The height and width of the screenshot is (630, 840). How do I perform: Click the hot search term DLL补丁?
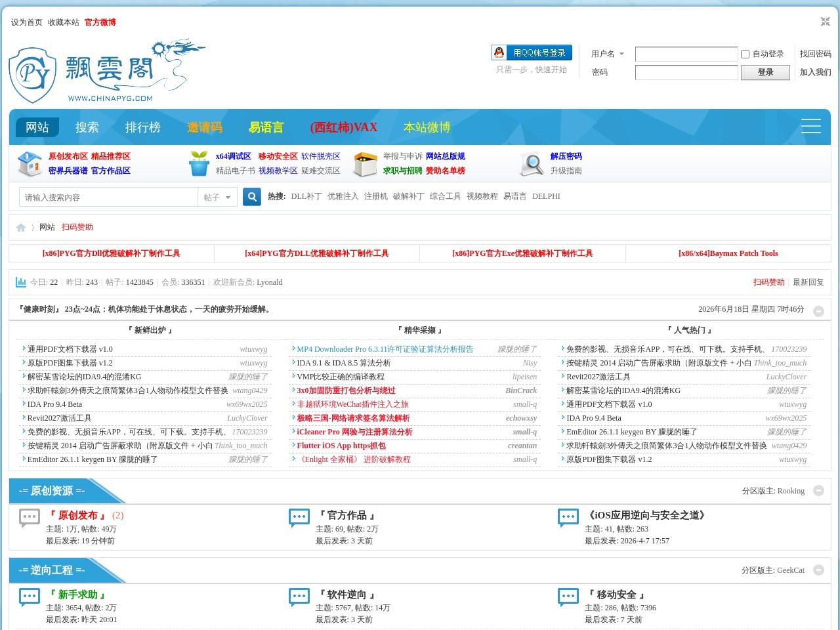pyautogui.click(x=306, y=196)
